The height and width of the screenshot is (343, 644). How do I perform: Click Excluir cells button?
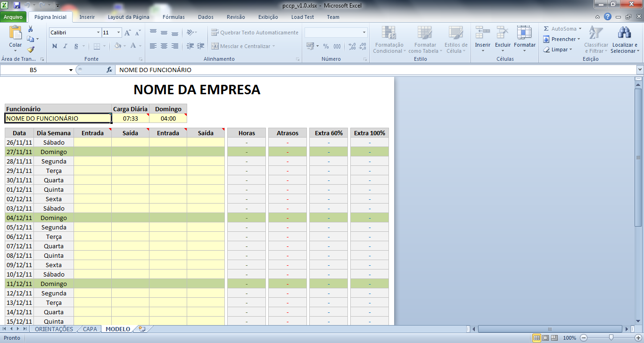503,40
